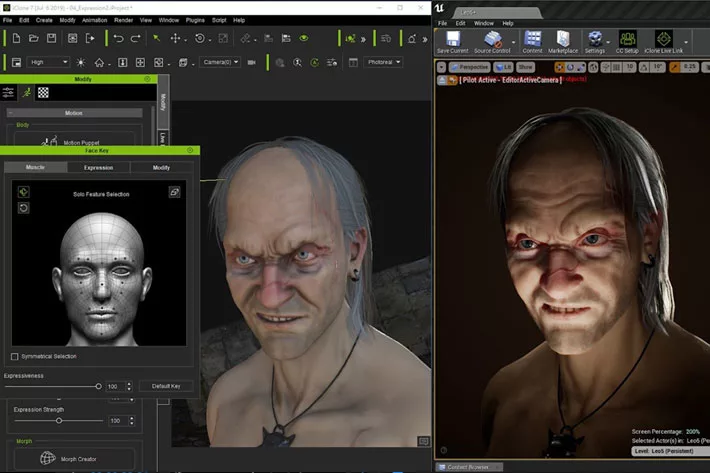Click the link icon top-right of Solo Feature Selection
The image size is (710, 473).
[x=174, y=192]
